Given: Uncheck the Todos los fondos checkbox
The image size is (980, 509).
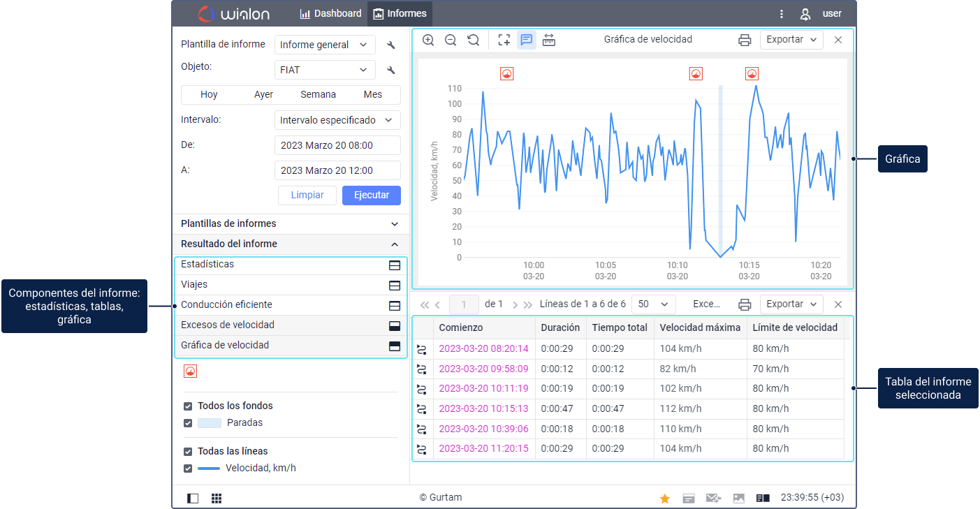Looking at the screenshot, I should point(188,406).
